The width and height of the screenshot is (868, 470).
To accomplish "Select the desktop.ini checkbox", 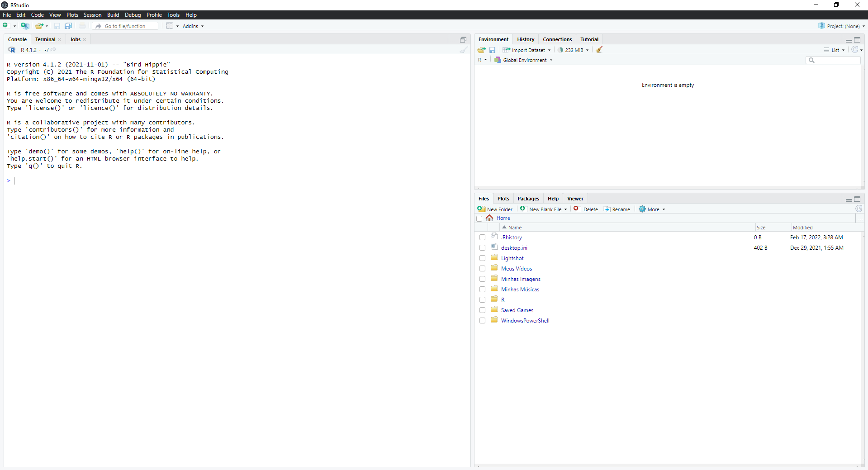I will tap(482, 247).
